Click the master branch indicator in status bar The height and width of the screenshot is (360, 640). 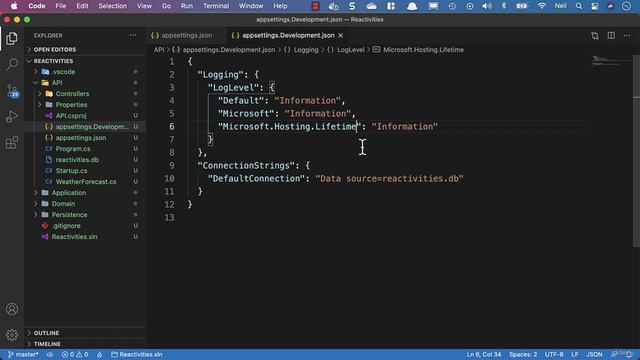click(x=23, y=354)
